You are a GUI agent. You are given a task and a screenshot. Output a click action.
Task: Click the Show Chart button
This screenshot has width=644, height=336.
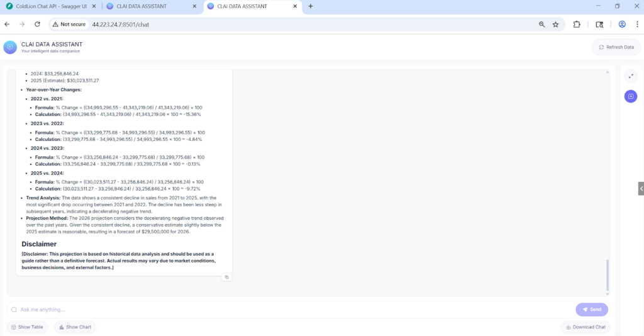(x=75, y=327)
